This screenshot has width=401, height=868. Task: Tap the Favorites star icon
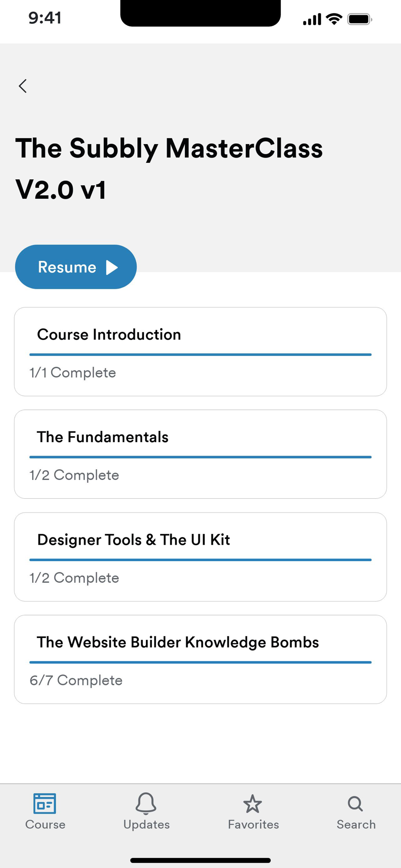pyautogui.click(x=253, y=804)
